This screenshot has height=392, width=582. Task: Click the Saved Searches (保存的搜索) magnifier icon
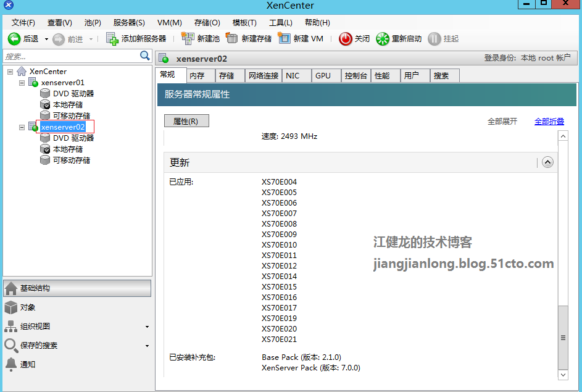(10, 345)
